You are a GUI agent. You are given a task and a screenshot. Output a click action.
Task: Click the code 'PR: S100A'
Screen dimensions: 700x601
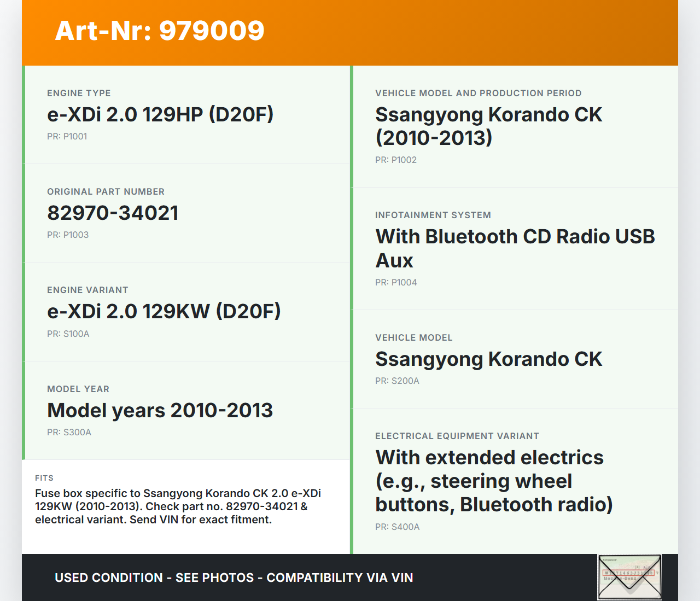point(68,334)
